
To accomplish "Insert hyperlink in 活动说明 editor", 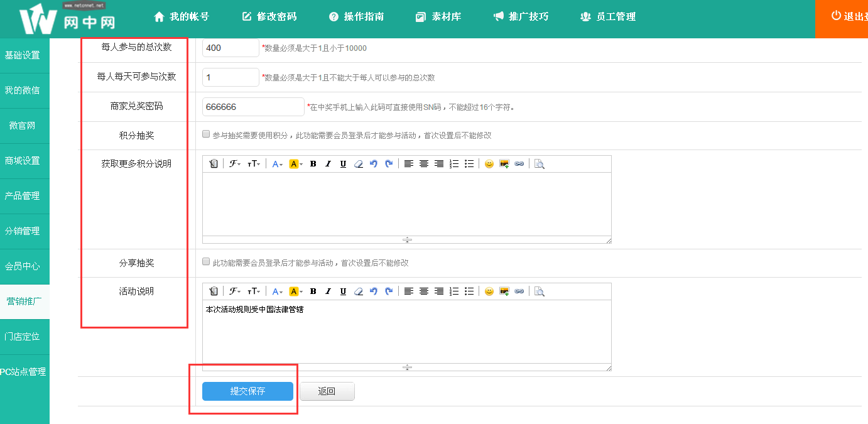I will click(519, 291).
